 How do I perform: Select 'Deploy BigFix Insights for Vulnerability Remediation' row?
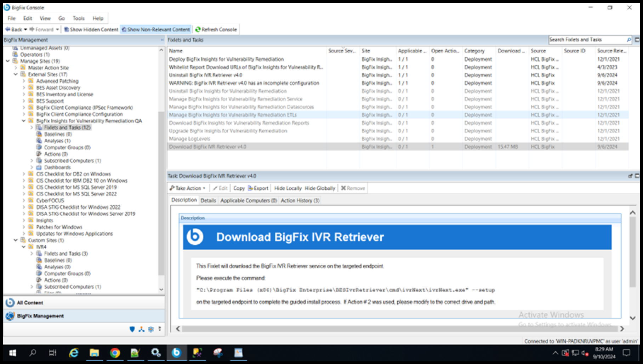coord(398,59)
